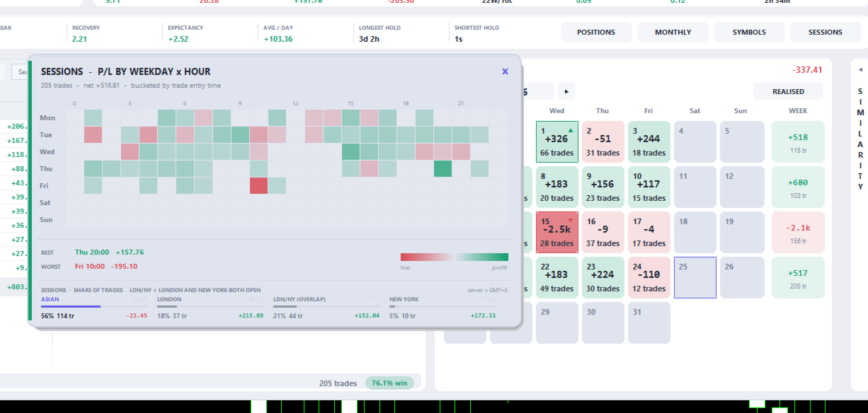Select the dark green Thu 20:00 heatmap cell
Screen dimensions: 868x413
[x=442, y=168]
